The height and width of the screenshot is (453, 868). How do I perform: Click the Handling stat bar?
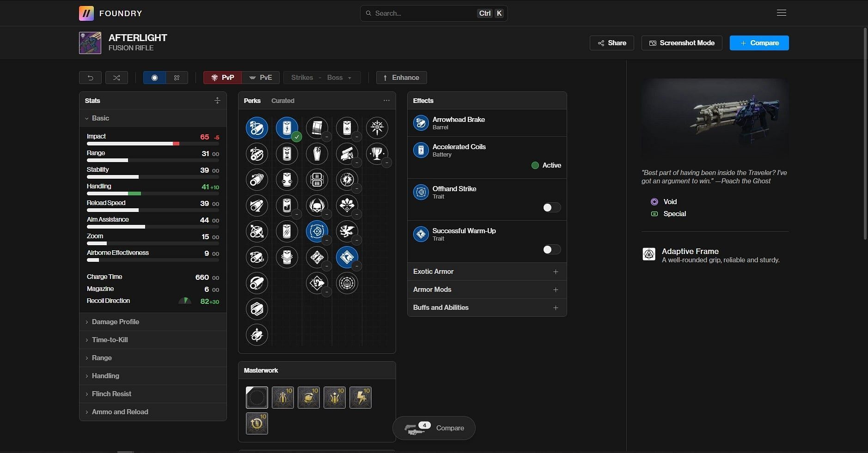tap(153, 193)
